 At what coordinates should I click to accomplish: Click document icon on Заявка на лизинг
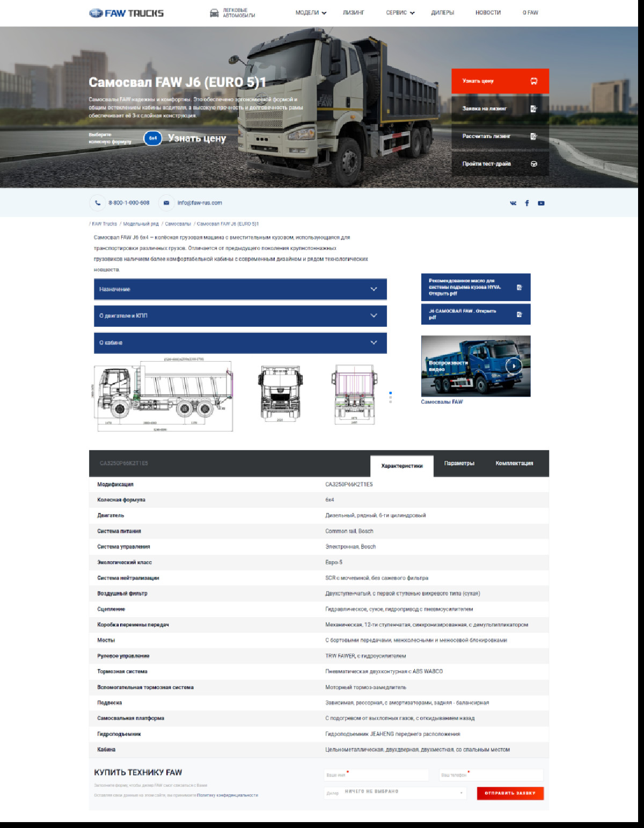[x=533, y=108]
